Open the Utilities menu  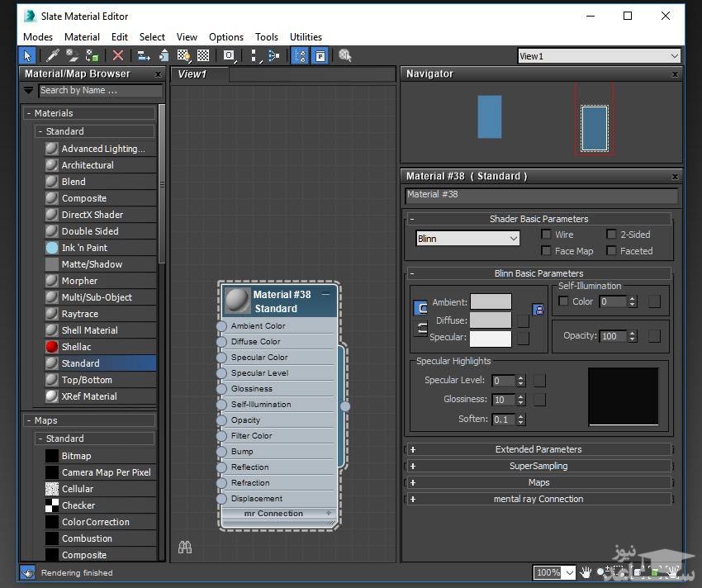[306, 37]
